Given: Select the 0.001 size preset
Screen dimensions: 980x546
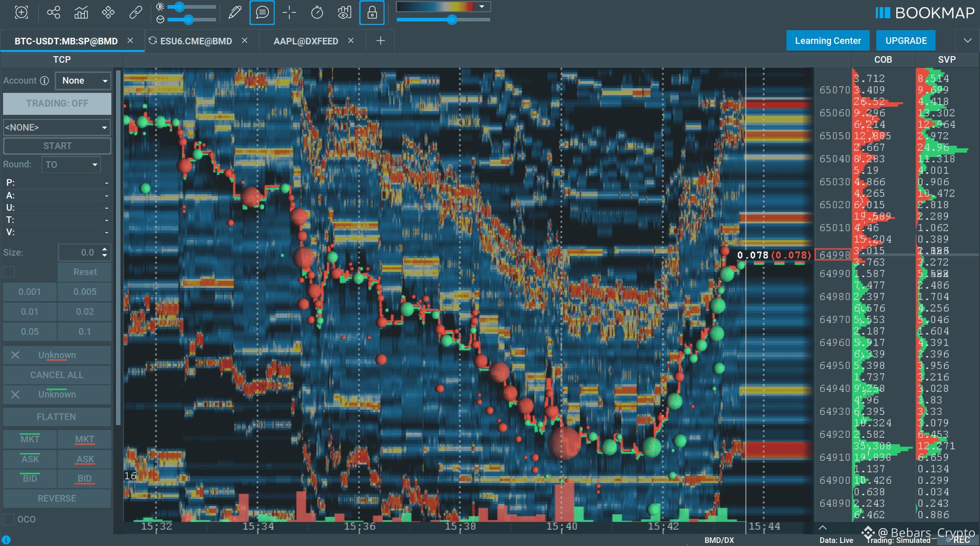Looking at the screenshot, I should tap(30, 292).
